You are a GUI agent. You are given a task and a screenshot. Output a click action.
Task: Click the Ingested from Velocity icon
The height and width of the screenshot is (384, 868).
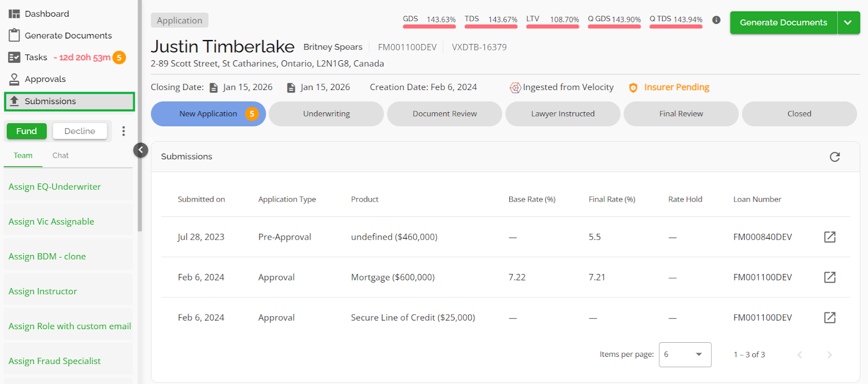[515, 88]
